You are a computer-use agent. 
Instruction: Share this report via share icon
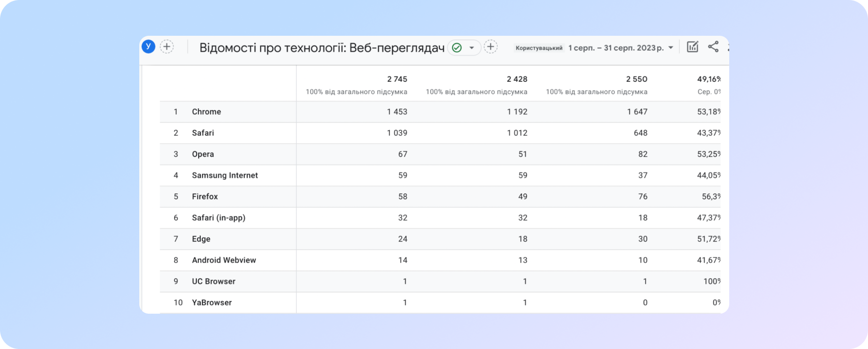pos(713,47)
